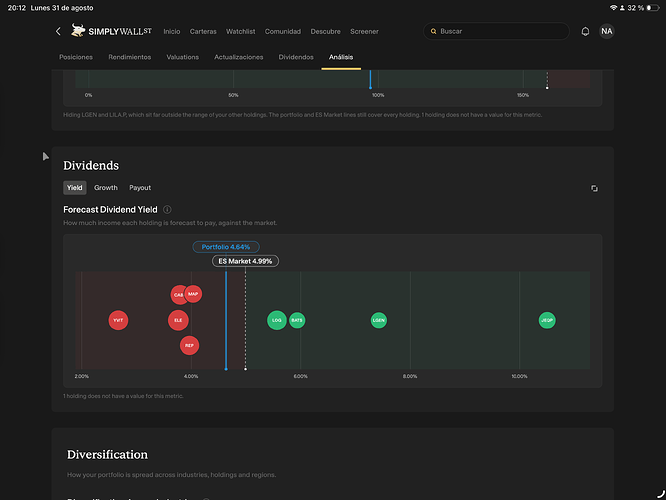Select the MAP holding bubble

(x=193, y=294)
